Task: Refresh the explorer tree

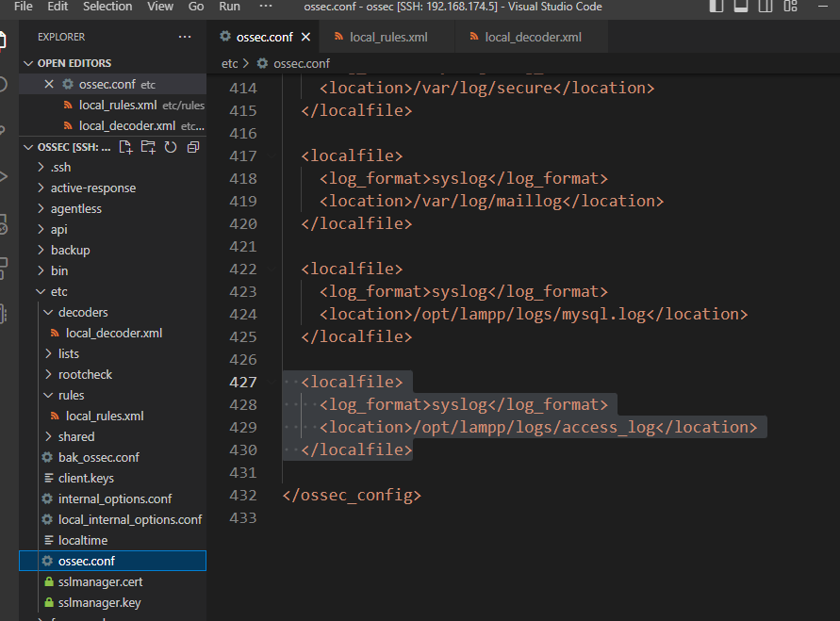Action: point(171,147)
